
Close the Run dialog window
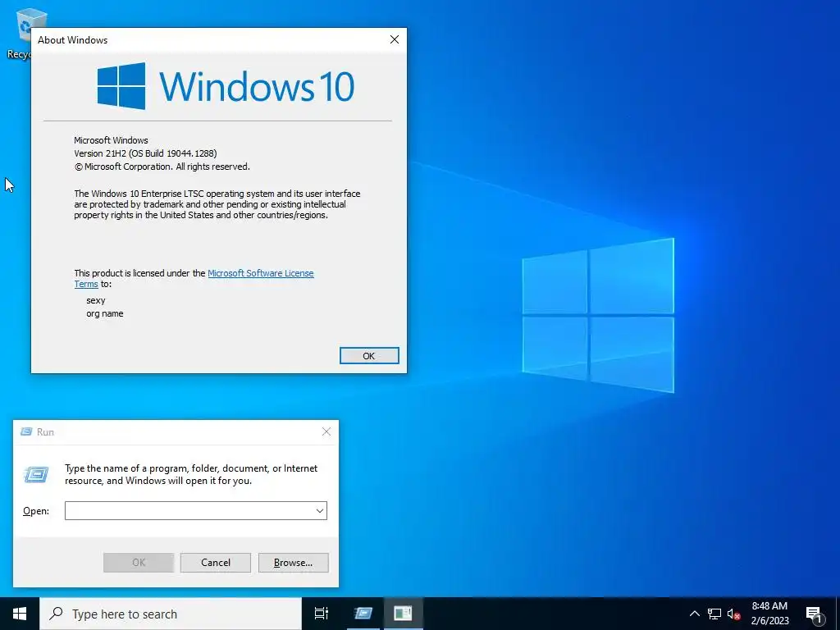coord(326,431)
